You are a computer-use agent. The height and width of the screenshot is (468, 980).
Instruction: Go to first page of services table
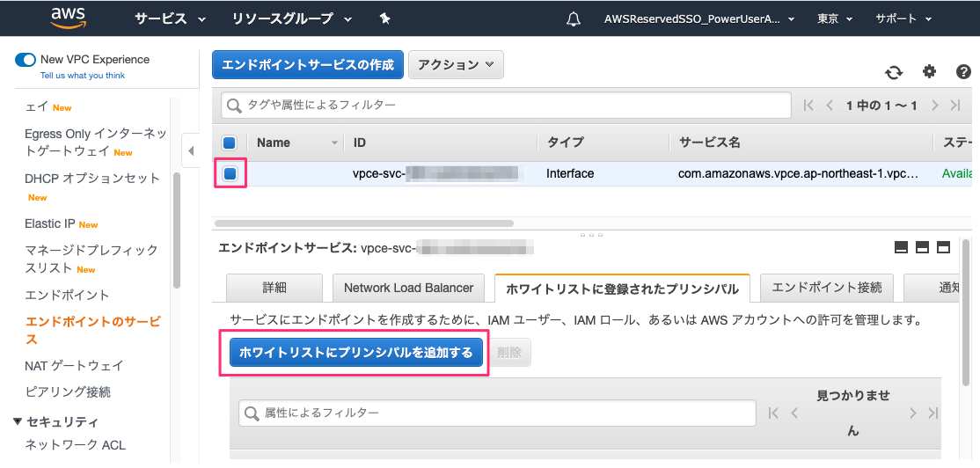click(808, 106)
